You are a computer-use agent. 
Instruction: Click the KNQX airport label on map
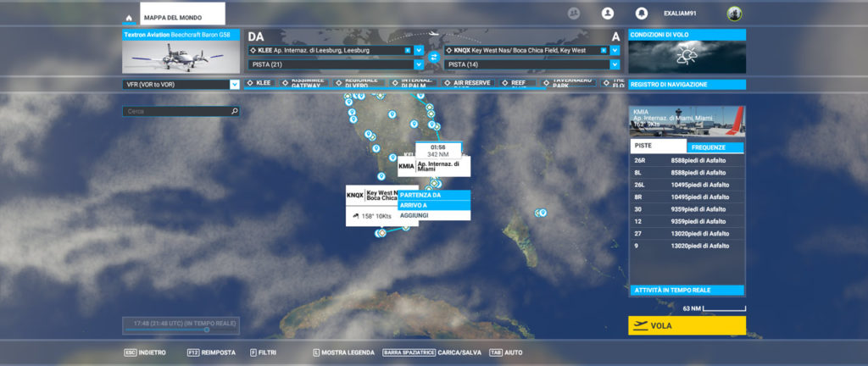pyautogui.click(x=372, y=195)
